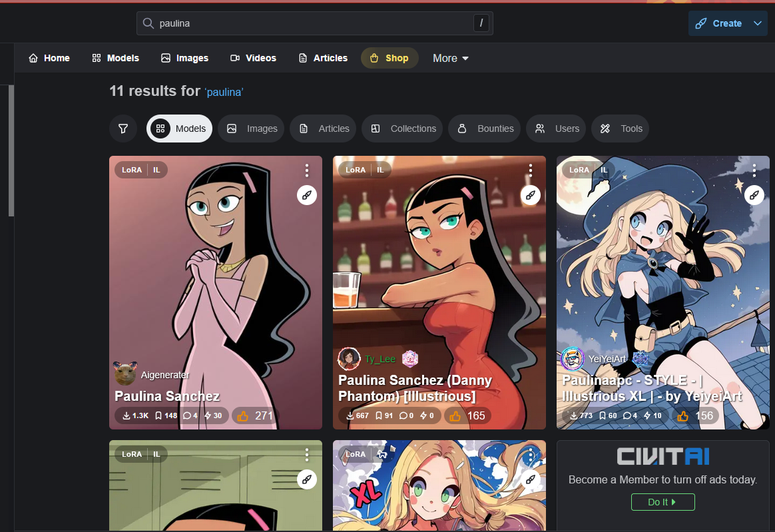The width and height of the screenshot is (775, 532).
Task: Click the Do It membership button
Action: [662, 502]
